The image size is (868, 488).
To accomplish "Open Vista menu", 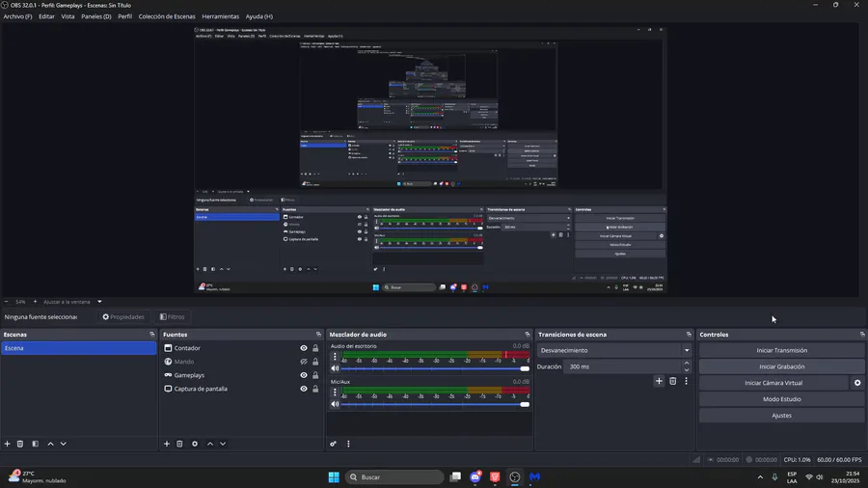I will pyautogui.click(x=68, y=16).
